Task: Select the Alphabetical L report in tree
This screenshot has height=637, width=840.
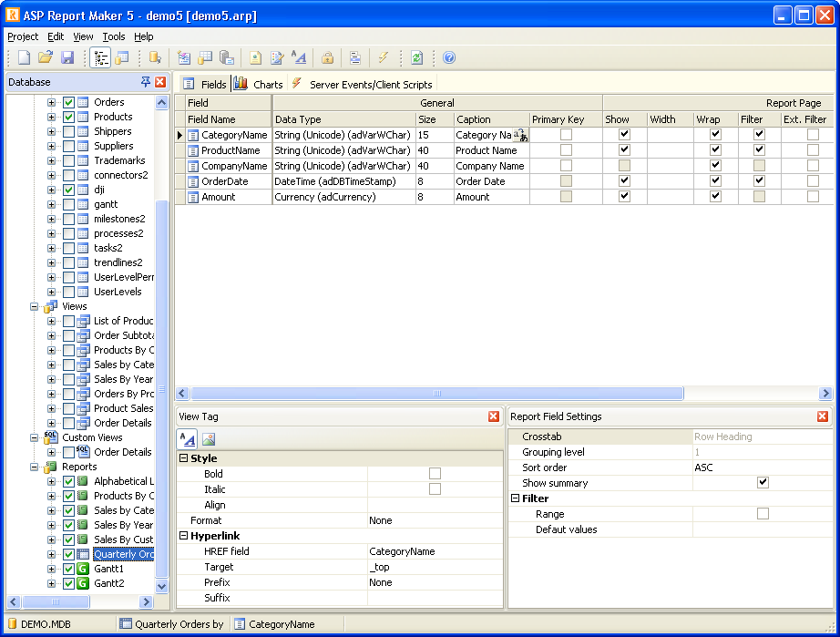Action: point(124,481)
